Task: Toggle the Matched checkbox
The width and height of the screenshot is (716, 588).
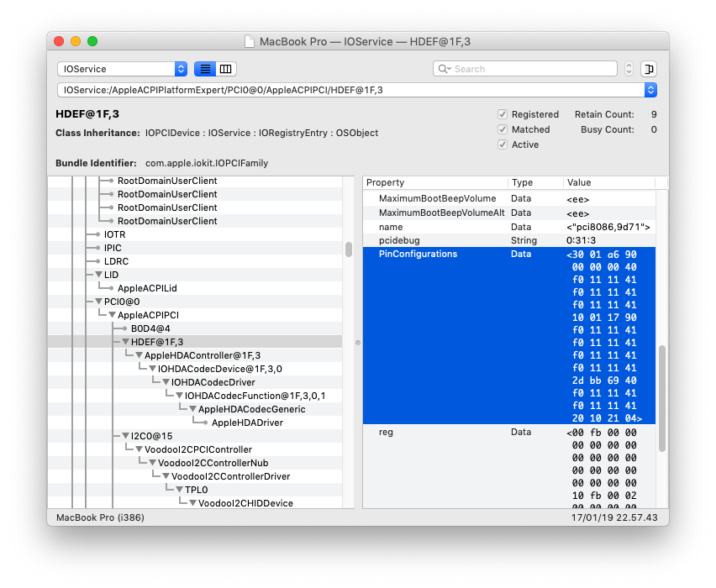Action: click(x=503, y=129)
